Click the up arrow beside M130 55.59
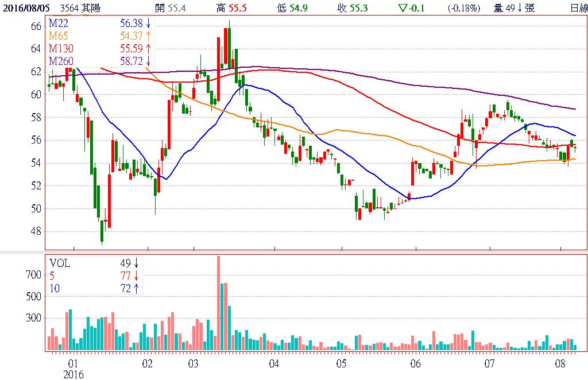The image size is (588, 380). tap(149, 49)
